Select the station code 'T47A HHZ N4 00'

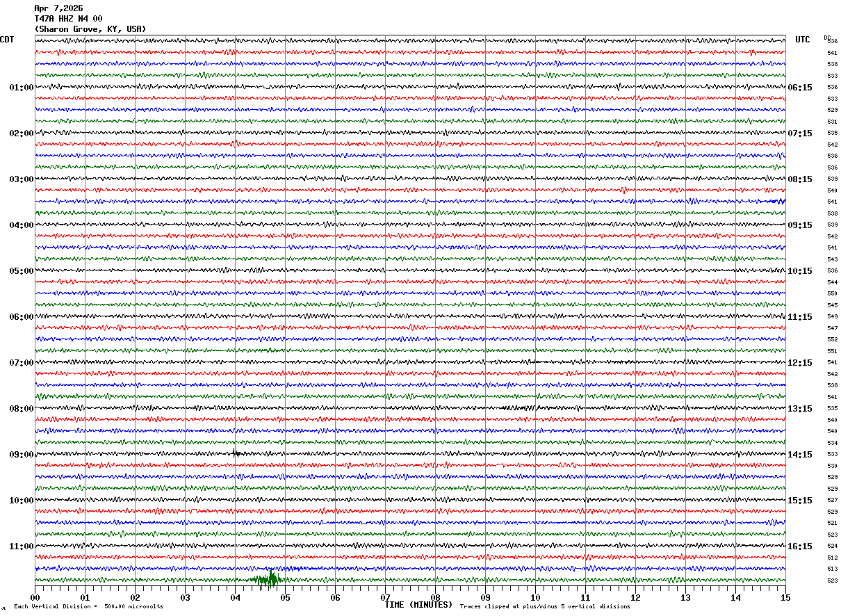tap(68, 19)
